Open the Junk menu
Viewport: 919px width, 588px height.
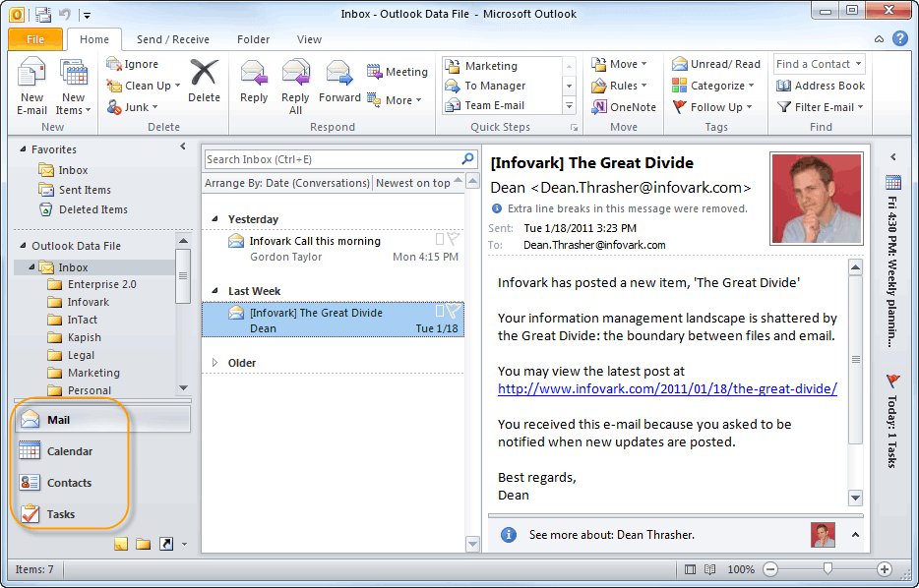(133, 107)
